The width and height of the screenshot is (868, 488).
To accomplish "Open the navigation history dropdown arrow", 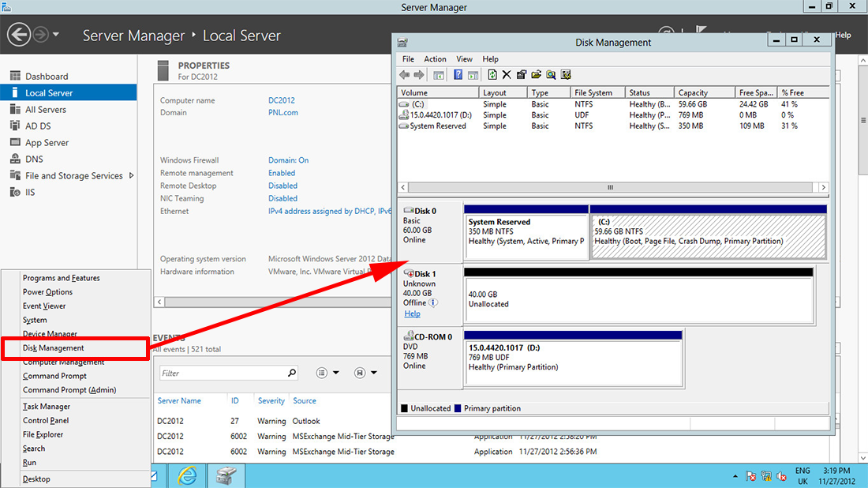I will [x=56, y=34].
